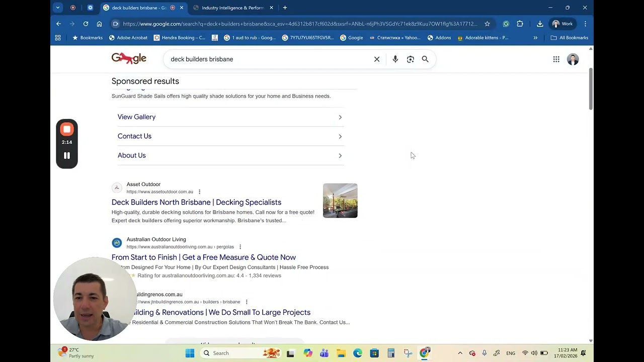Open Microsoft Edge from the taskbar

click(358, 353)
